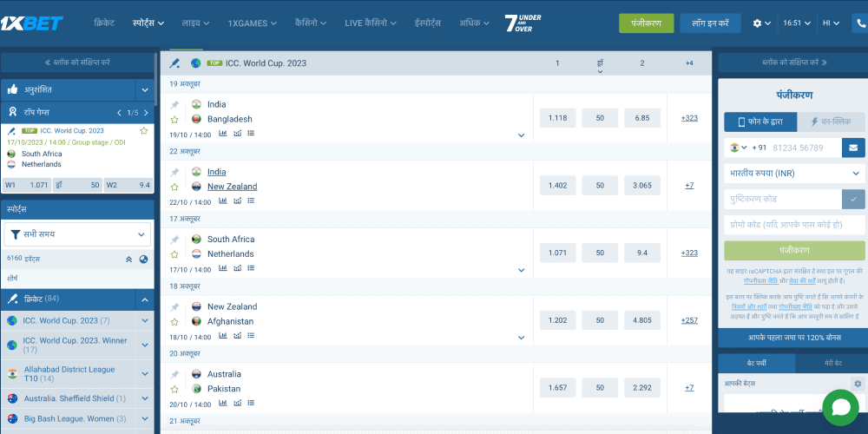Viewport: 868px width, 434px height.
Task: Switch to वन-क्लिक registration tab
Action: 831,122
